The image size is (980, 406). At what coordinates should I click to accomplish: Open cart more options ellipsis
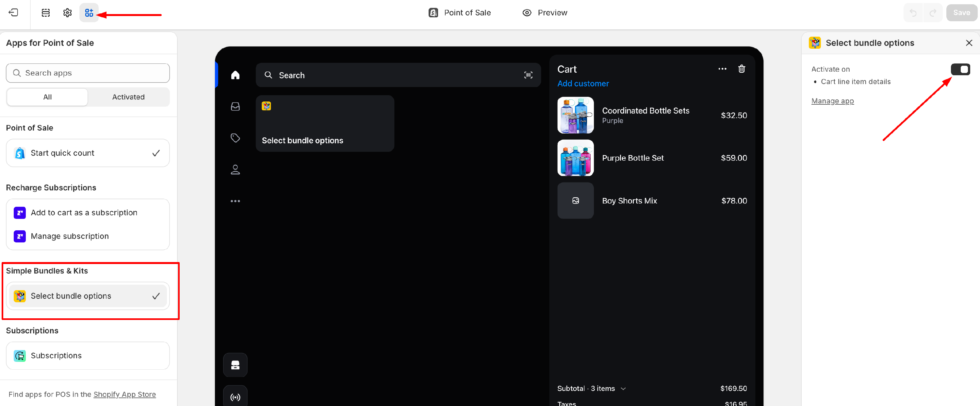pos(722,69)
